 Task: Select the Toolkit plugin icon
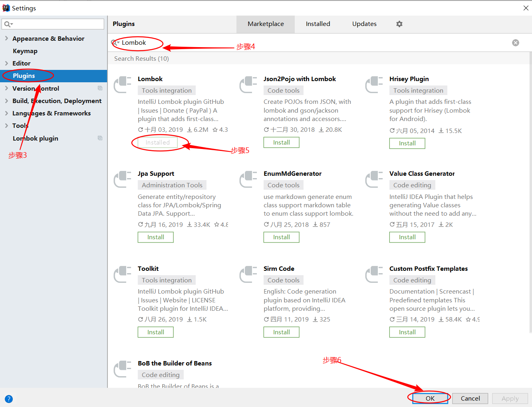[x=123, y=274]
